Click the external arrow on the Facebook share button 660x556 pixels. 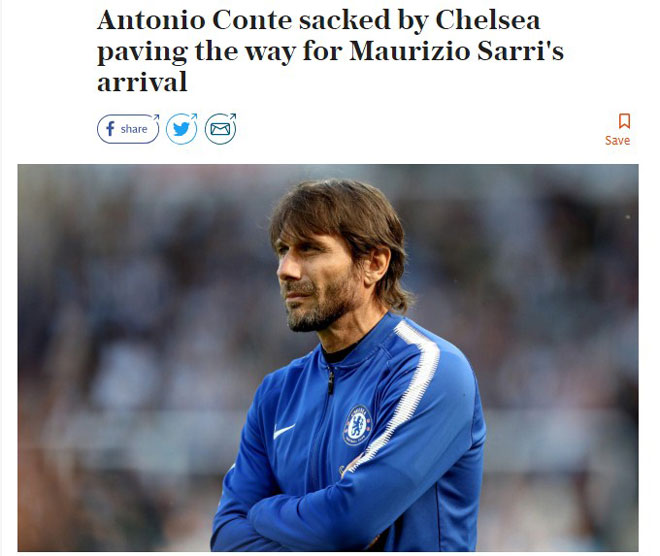pos(156,117)
